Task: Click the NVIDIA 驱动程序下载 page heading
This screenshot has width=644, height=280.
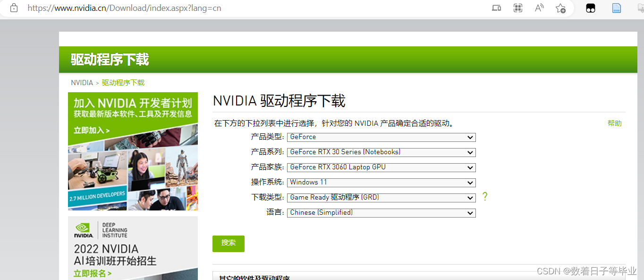Action: pyautogui.click(x=279, y=101)
